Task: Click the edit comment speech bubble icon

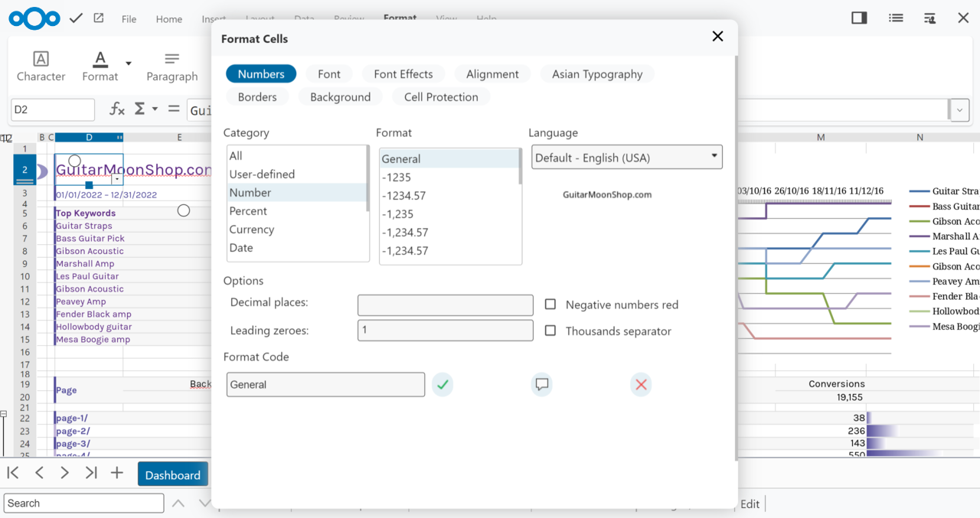Action: click(542, 384)
